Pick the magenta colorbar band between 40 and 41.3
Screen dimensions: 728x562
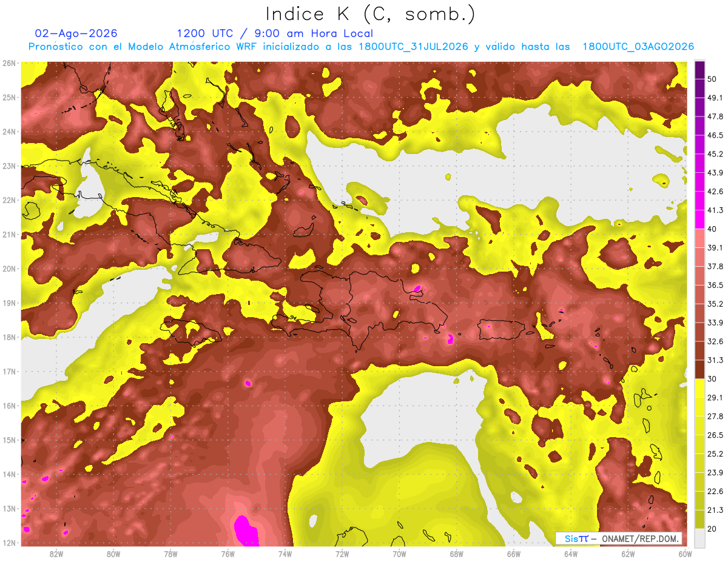click(699, 219)
